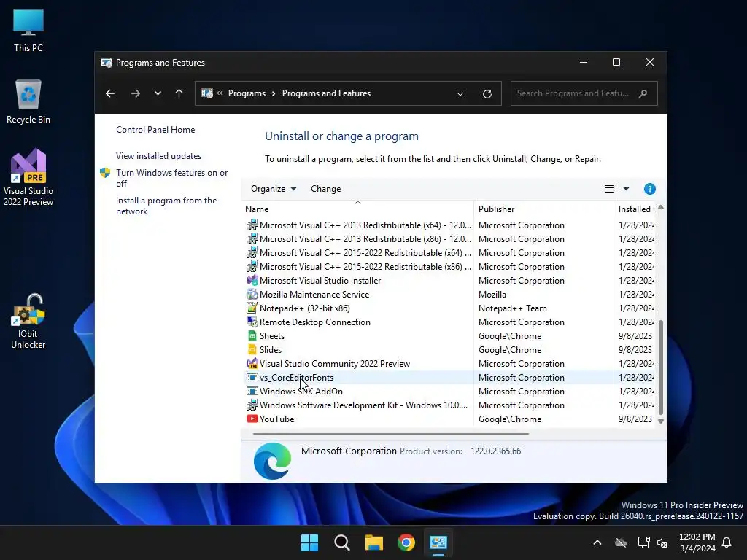Click the vertical scrollbar thumb in list

click(x=661, y=367)
